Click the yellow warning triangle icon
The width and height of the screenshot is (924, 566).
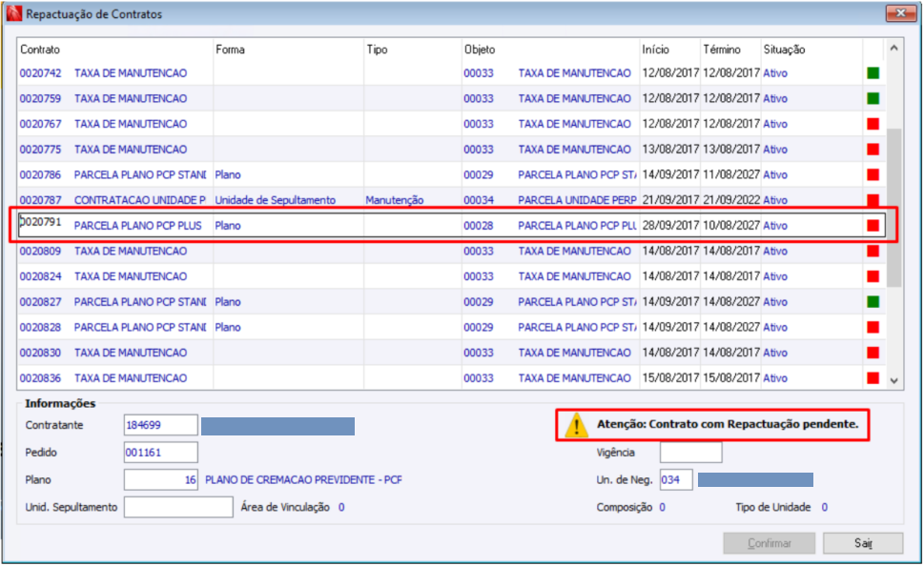click(576, 425)
